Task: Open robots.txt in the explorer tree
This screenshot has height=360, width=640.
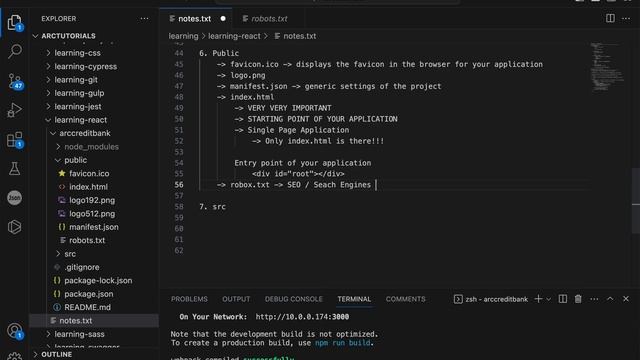Action: (93, 240)
